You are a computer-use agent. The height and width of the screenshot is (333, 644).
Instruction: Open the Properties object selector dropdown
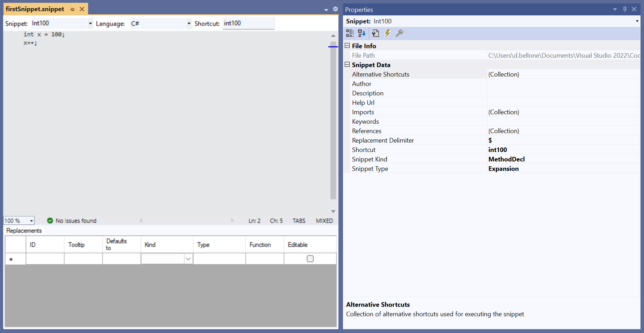(637, 21)
